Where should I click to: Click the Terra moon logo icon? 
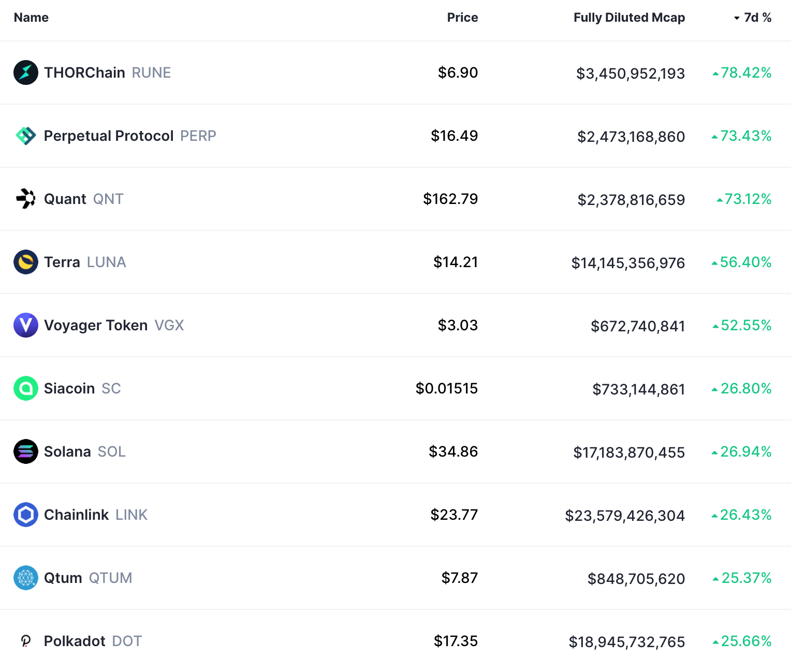26,262
